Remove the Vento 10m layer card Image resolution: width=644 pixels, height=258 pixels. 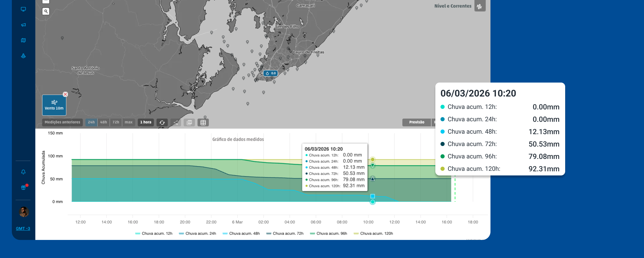[x=65, y=94]
